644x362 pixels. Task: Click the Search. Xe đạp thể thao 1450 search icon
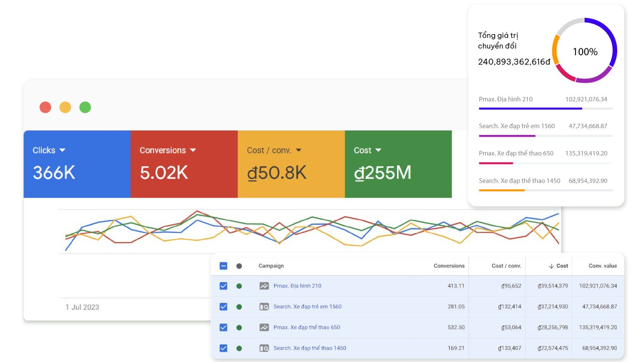[x=264, y=348]
